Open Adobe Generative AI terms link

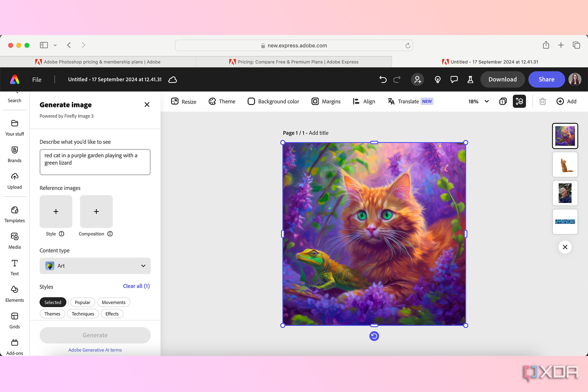(x=95, y=350)
